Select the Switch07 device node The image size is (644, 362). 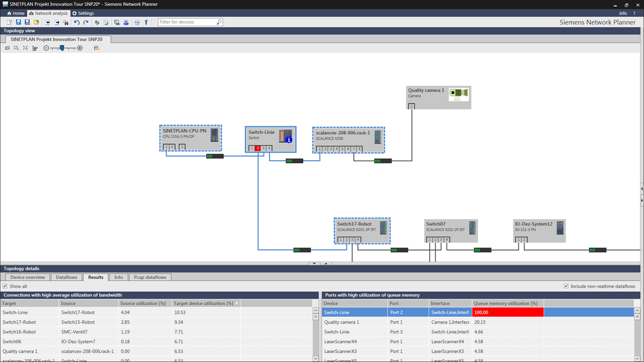[x=451, y=230]
